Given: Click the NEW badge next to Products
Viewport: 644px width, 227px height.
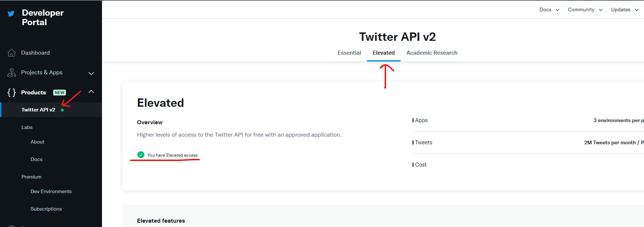Looking at the screenshot, I should 59,93.
